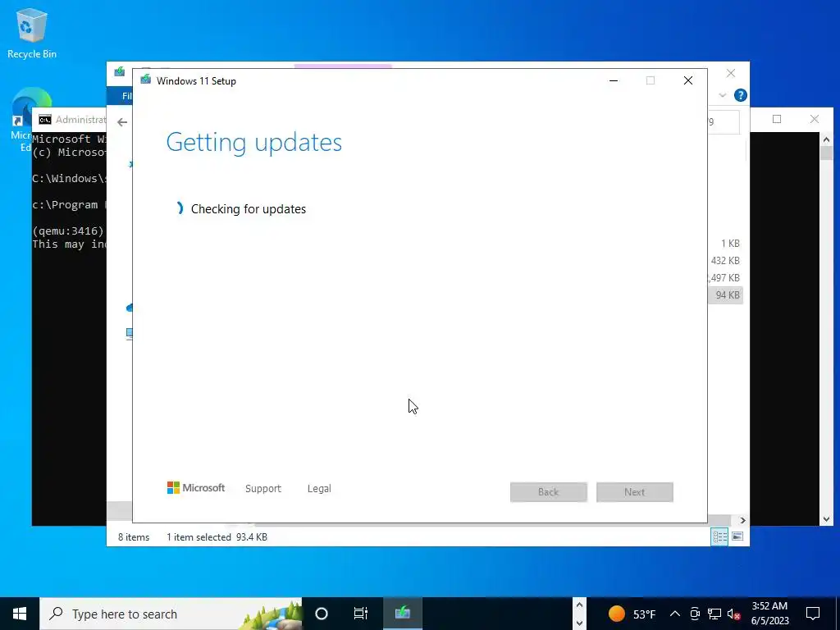Open File Explorer help via question mark icon

coord(741,95)
